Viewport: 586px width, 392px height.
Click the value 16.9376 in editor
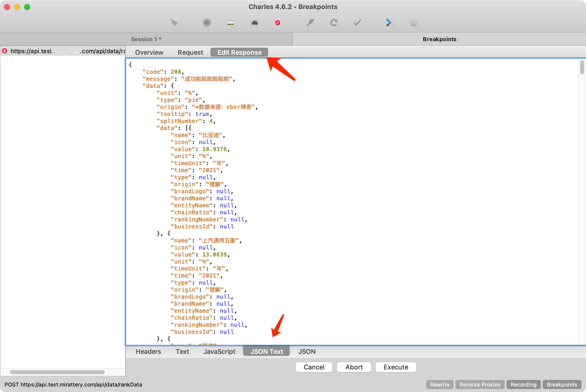click(214, 149)
